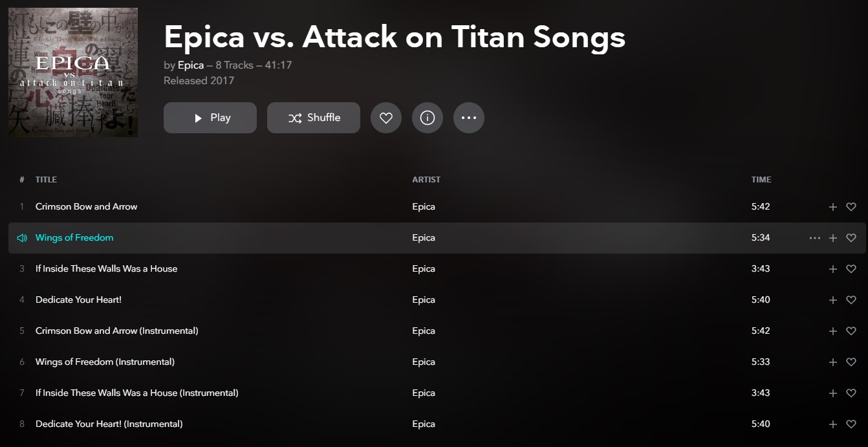Add If Inside These Walls Was a House plus
The width and height of the screenshot is (868, 447).
click(x=833, y=269)
